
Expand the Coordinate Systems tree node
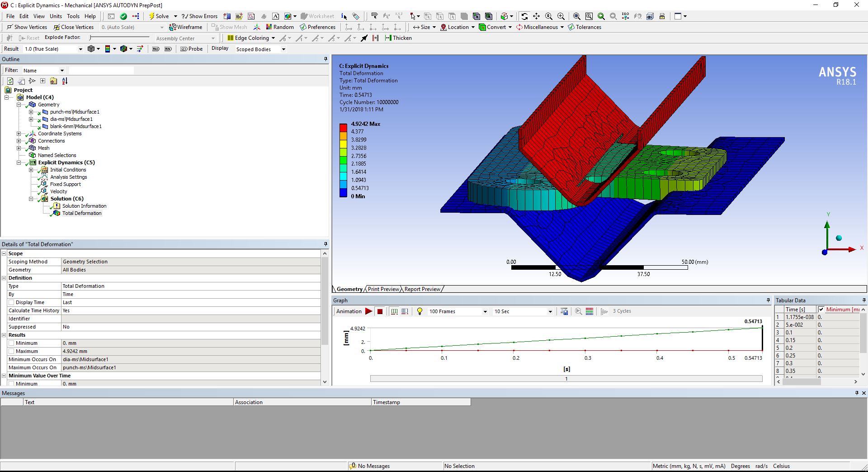pyautogui.click(x=19, y=133)
